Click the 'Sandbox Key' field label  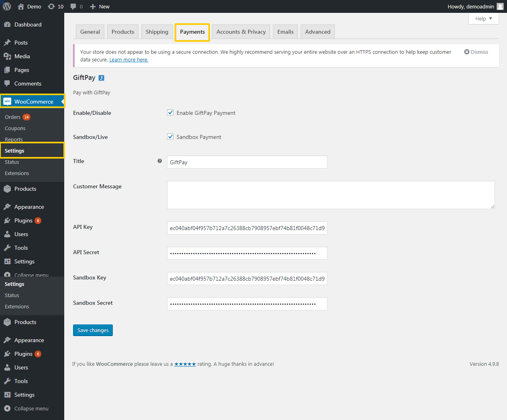(x=90, y=277)
